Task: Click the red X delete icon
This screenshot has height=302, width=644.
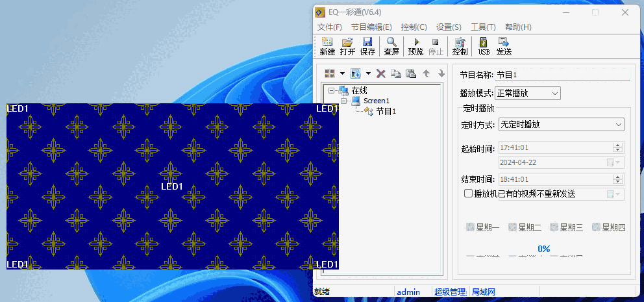Action: (x=381, y=73)
